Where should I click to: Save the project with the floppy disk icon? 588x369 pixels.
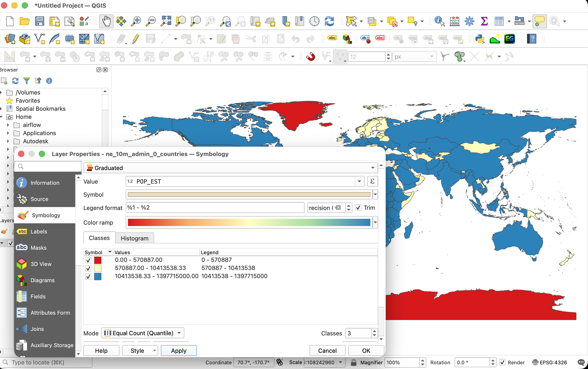tap(39, 21)
